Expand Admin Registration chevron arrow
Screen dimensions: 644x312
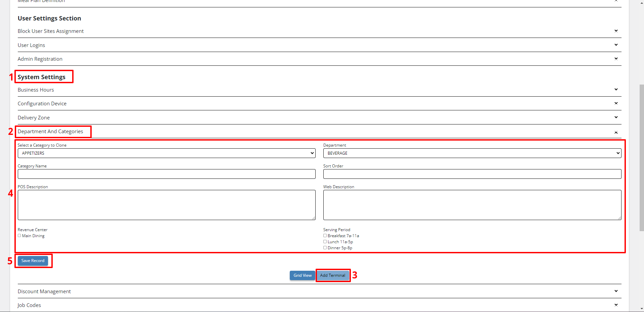click(616, 59)
